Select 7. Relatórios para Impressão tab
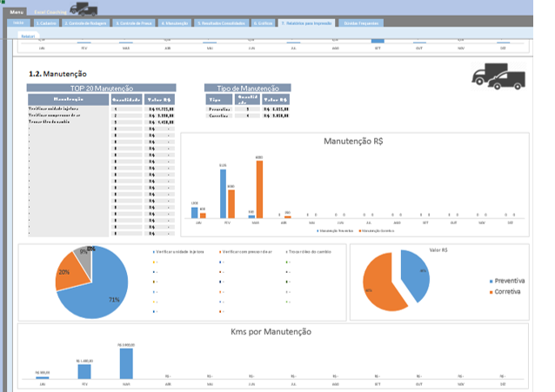 (x=306, y=23)
